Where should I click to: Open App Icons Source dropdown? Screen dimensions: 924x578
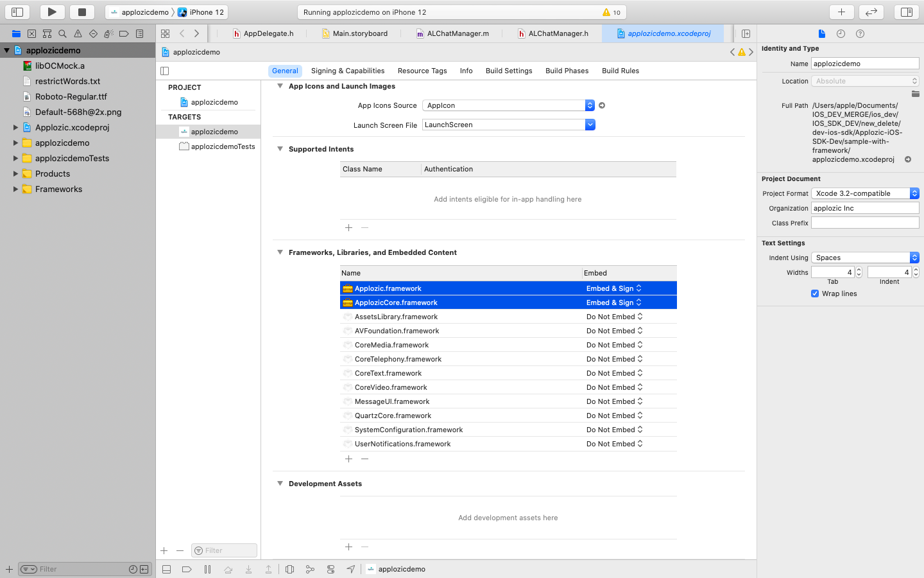tap(508, 105)
